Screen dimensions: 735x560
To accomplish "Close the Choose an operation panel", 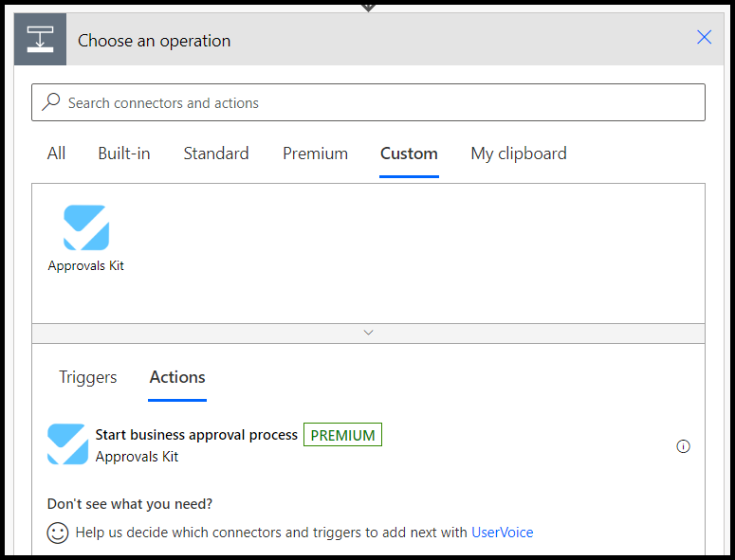I will (x=704, y=37).
